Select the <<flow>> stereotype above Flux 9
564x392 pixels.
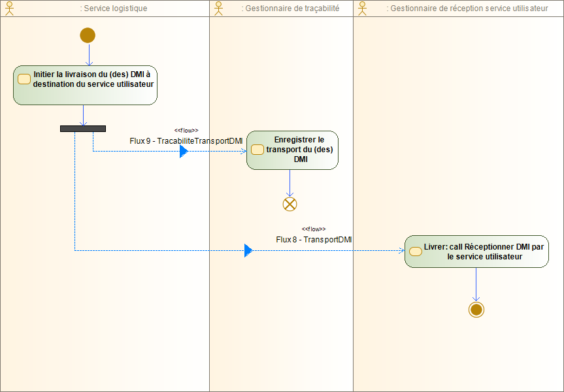186,131
